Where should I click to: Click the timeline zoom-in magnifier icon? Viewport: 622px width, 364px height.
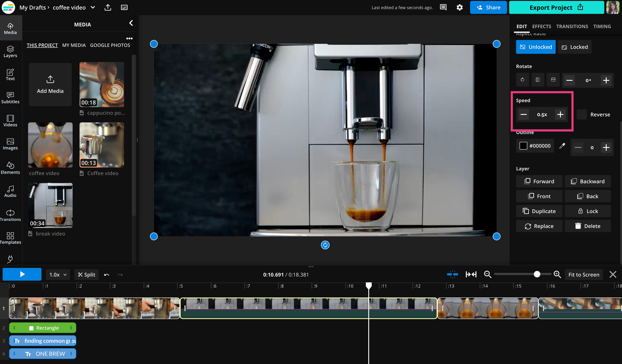pyautogui.click(x=557, y=274)
